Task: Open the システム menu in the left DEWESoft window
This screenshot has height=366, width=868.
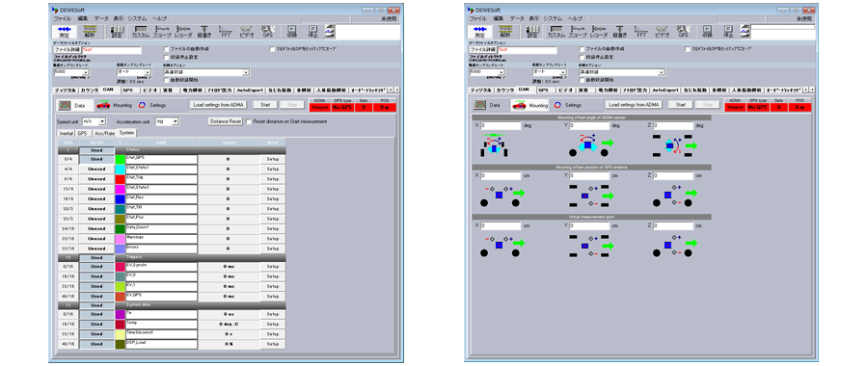Action: [137, 18]
